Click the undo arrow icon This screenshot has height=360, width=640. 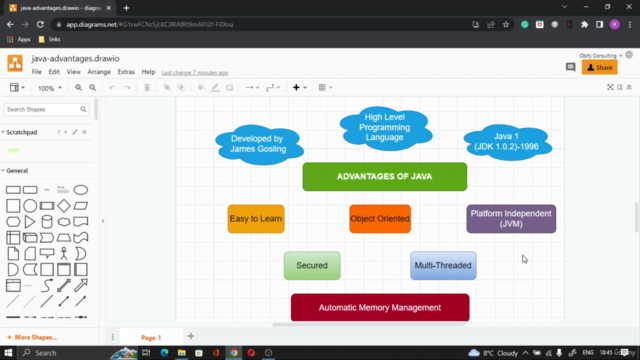112,87
